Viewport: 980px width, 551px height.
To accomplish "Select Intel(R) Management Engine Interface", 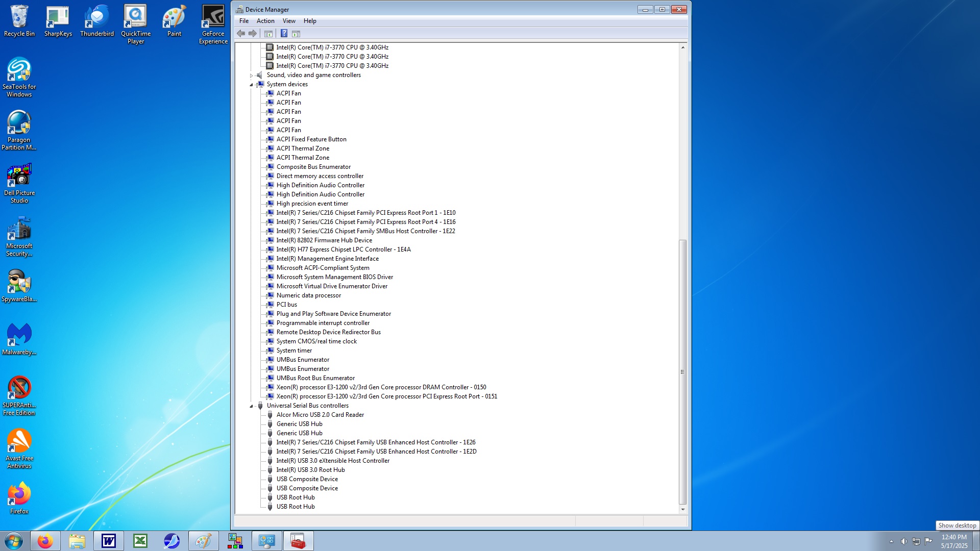I will click(327, 259).
